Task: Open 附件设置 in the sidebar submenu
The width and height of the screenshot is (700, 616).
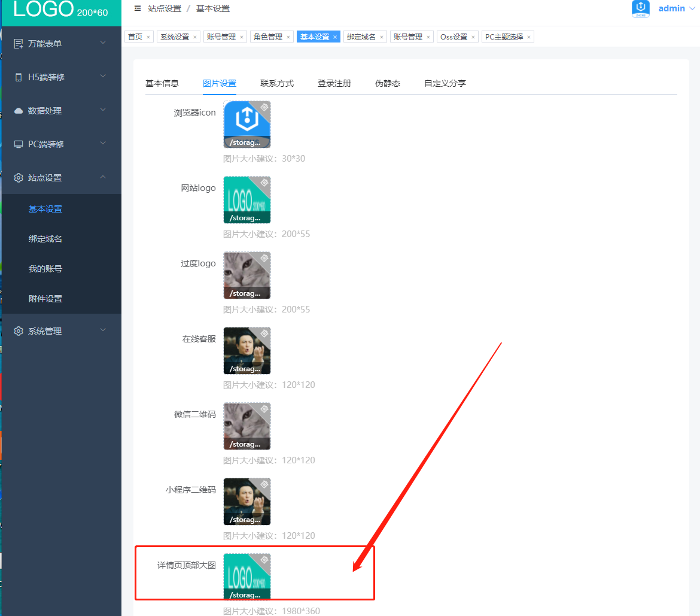Action: (x=45, y=299)
